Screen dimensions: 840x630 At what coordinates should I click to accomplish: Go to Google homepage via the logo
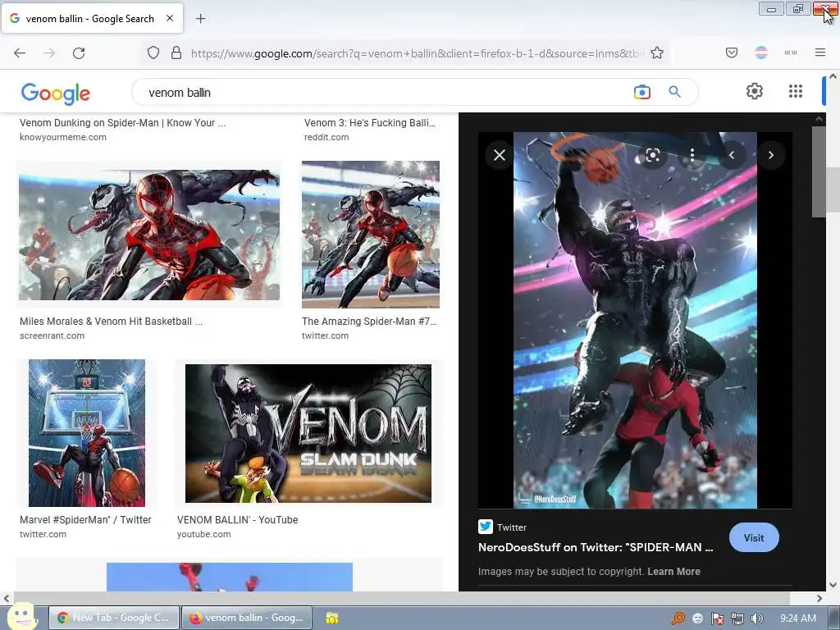point(55,94)
